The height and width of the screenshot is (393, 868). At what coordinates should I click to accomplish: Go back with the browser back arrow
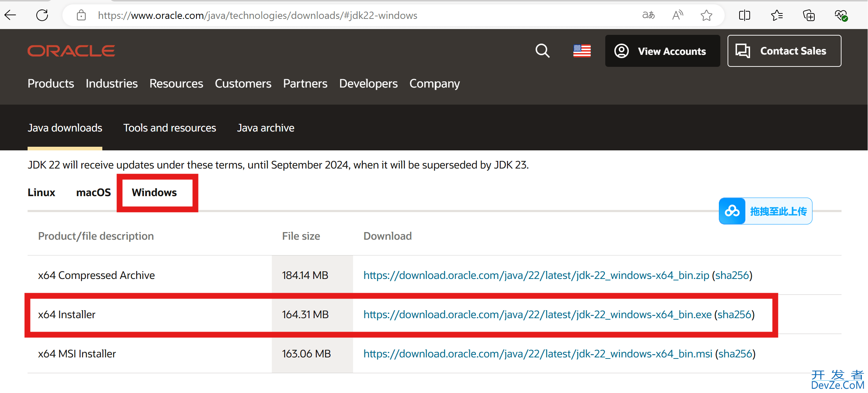(11, 15)
